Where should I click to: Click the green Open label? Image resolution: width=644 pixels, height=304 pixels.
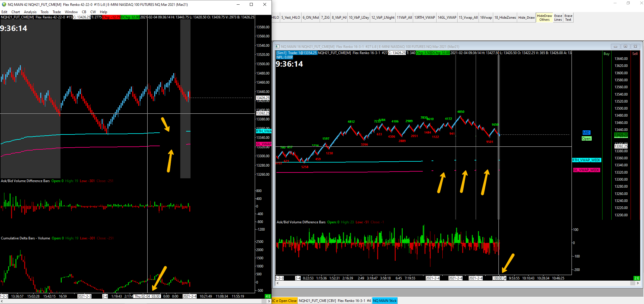click(586, 139)
